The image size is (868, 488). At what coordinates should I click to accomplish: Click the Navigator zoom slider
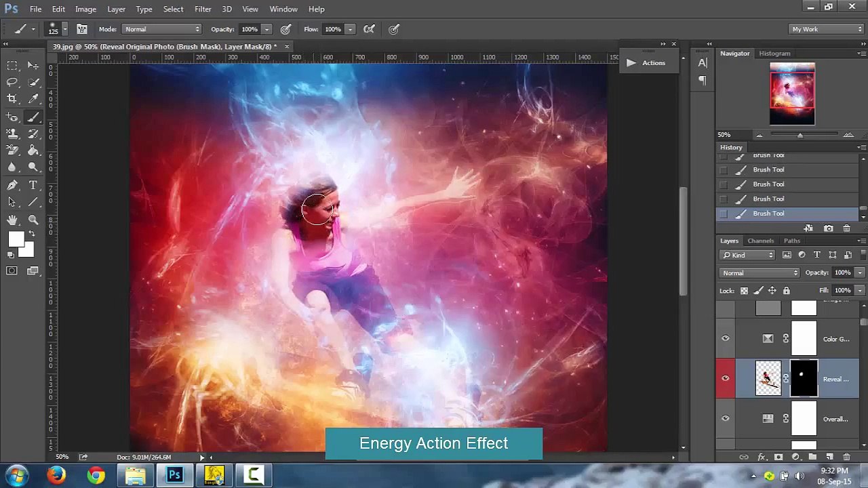point(800,136)
